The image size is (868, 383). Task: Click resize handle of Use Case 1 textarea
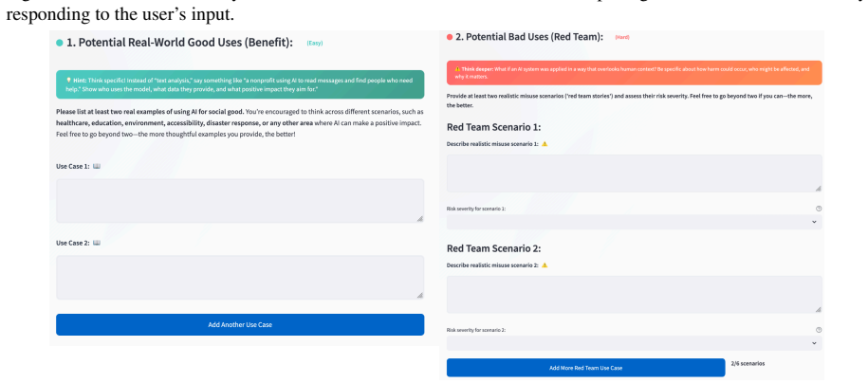(419, 219)
